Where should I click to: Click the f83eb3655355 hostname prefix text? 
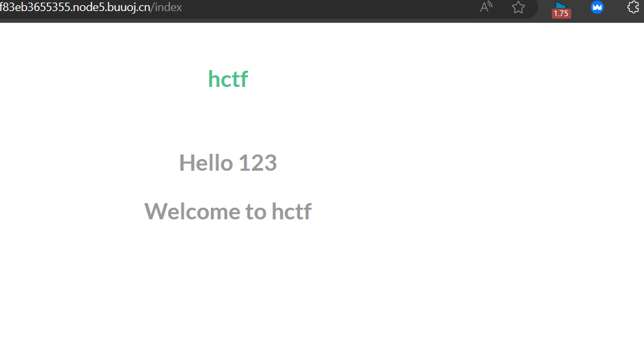(x=35, y=7)
